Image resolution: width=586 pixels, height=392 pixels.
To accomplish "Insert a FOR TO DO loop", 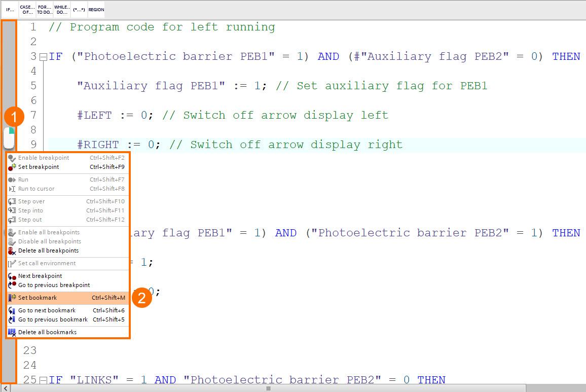I will coord(44,9).
